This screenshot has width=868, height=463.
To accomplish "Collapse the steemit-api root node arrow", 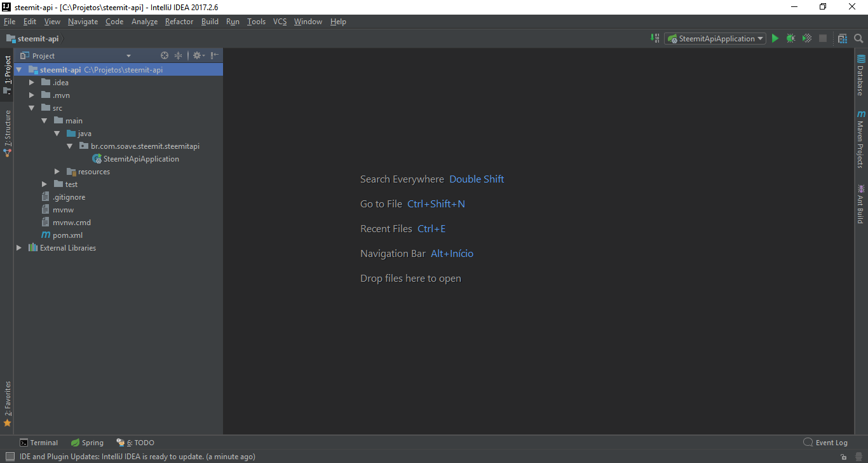I will 19,70.
